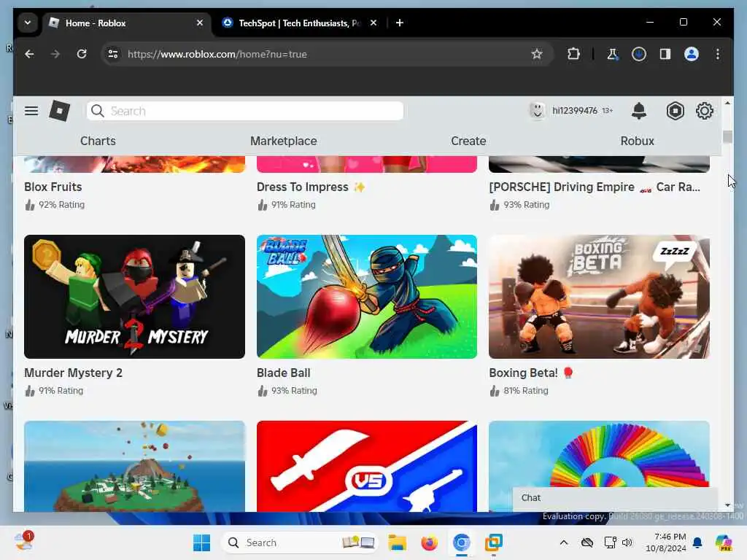Show hidden system tray icons

tap(564, 542)
